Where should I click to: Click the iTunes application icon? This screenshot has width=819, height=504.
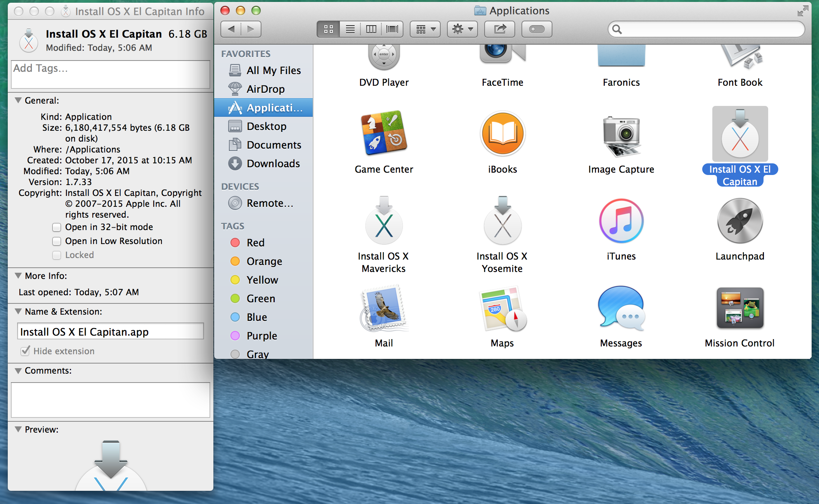coord(621,221)
